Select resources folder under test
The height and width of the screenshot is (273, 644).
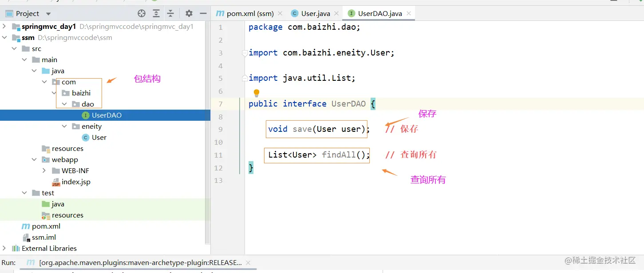[x=67, y=215]
